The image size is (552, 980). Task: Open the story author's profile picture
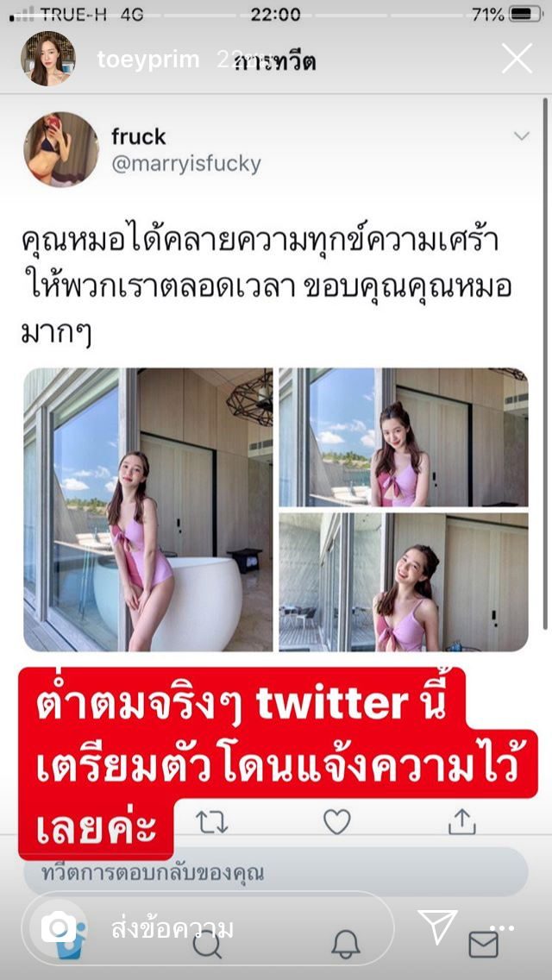click(48, 59)
